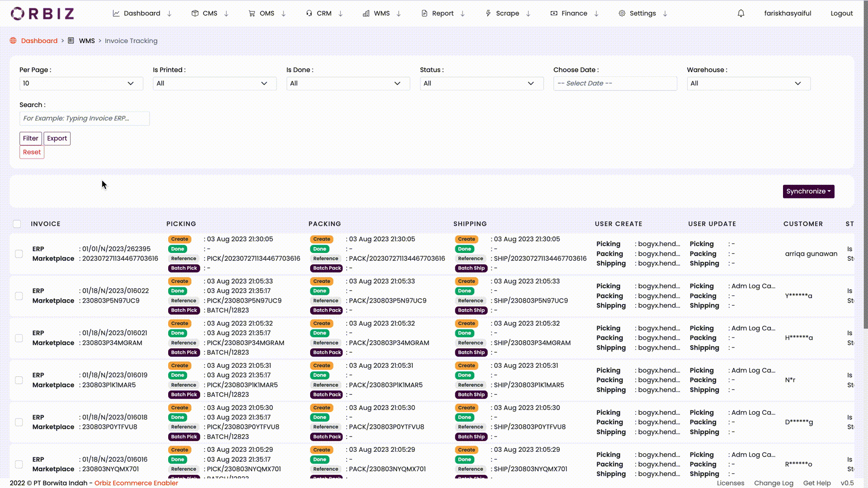Image resolution: width=868 pixels, height=488 pixels.
Task: Open the Licenses footer link
Action: [730, 483]
